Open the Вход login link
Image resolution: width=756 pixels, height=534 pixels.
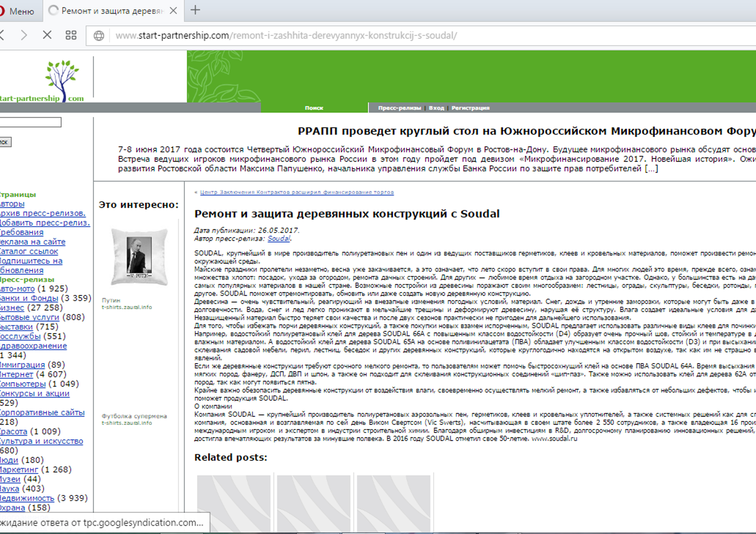coord(437,108)
